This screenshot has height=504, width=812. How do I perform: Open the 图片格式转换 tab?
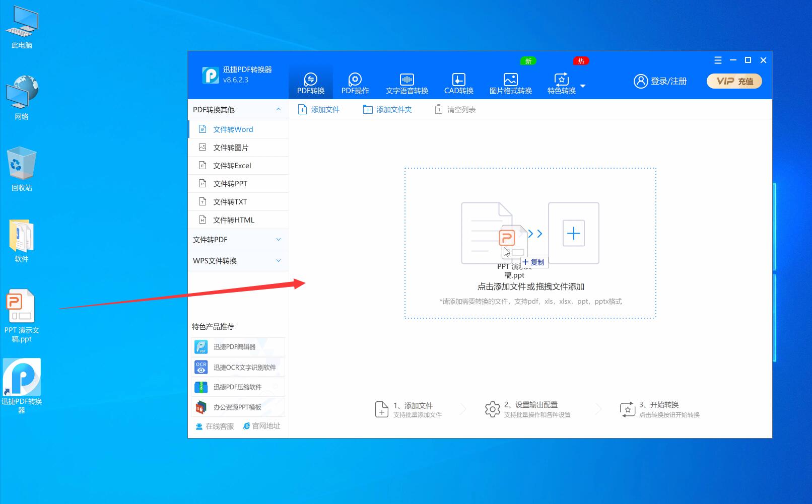(510, 84)
